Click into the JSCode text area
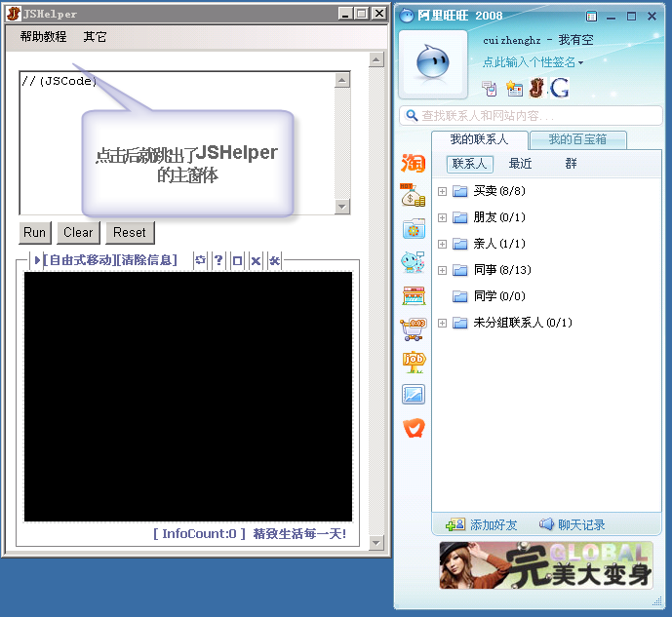672x617 pixels. 177,143
